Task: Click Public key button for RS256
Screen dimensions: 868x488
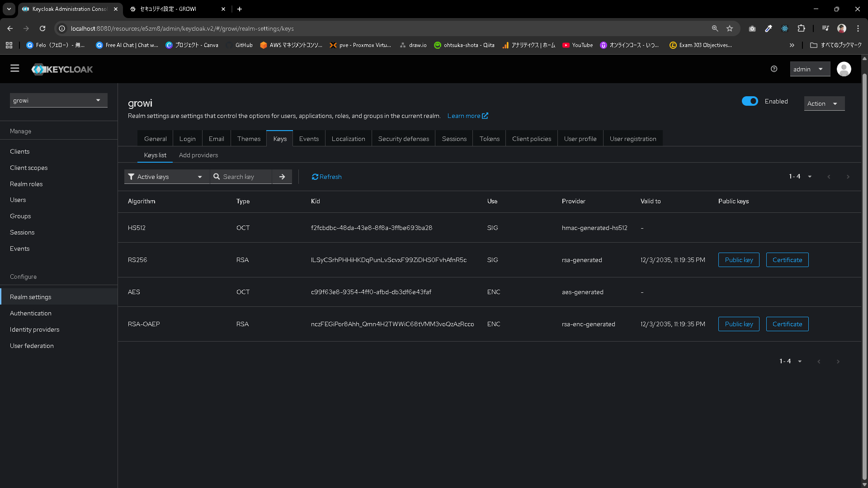Action: pyautogui.click(x=738, y=260)
